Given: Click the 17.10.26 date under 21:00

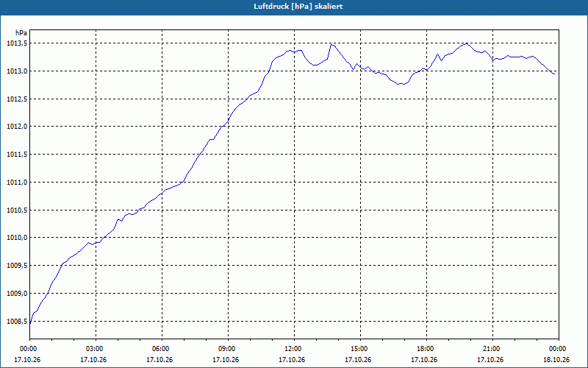Looking at the screenshot, I should tap(490, 360).
